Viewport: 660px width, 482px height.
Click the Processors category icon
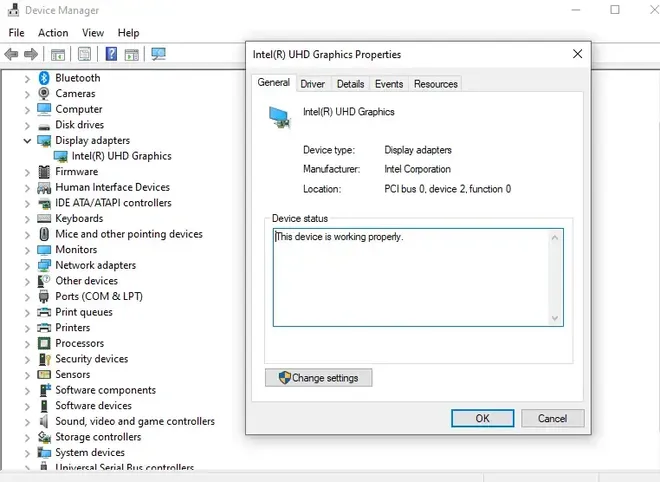click(x=44, y=343)
